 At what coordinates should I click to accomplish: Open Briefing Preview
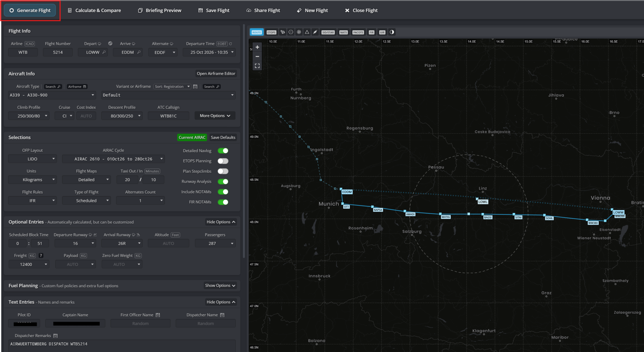point(159,10)
